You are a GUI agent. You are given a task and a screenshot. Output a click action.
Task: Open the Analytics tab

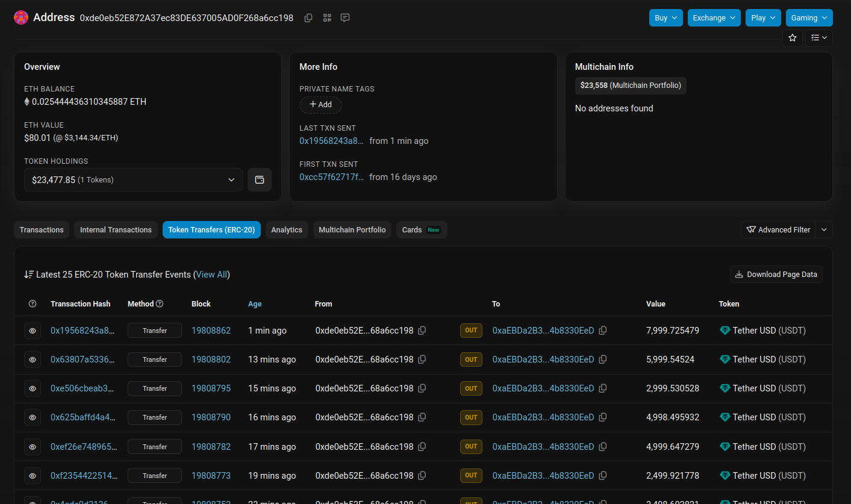pyautogui.click(x=287, y=230)
